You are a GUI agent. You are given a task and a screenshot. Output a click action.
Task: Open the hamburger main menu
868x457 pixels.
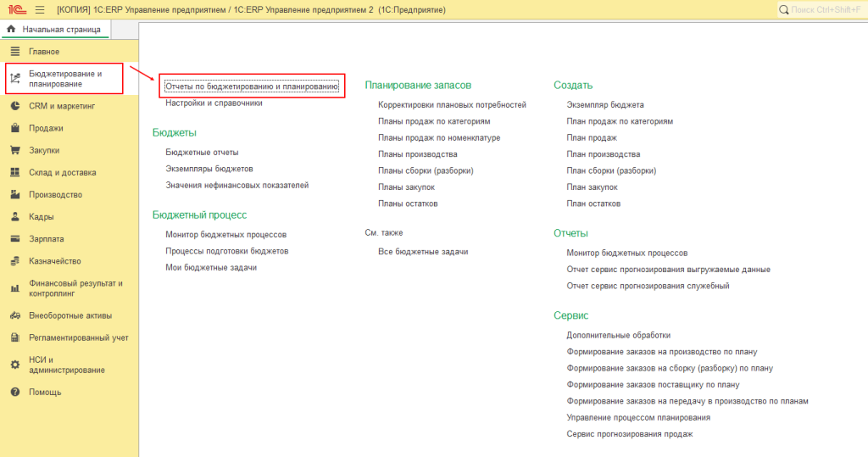pos(40,9)
